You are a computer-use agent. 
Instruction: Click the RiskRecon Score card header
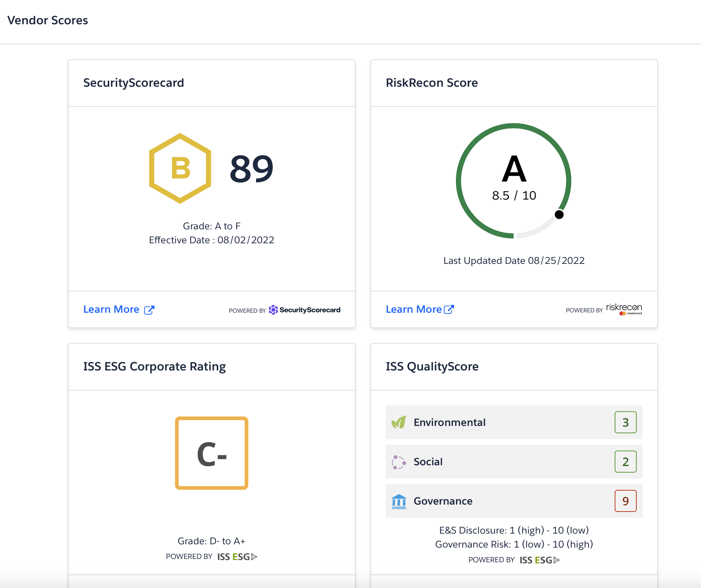point(432,83)
